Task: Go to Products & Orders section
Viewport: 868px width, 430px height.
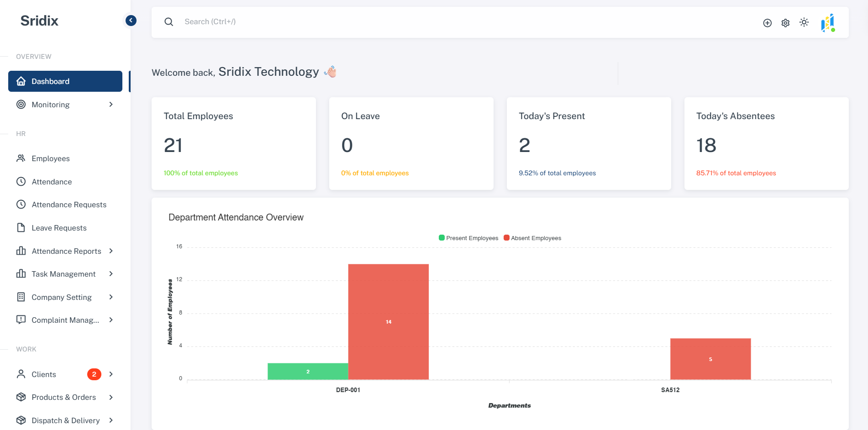Action: (x=63, y=397)
